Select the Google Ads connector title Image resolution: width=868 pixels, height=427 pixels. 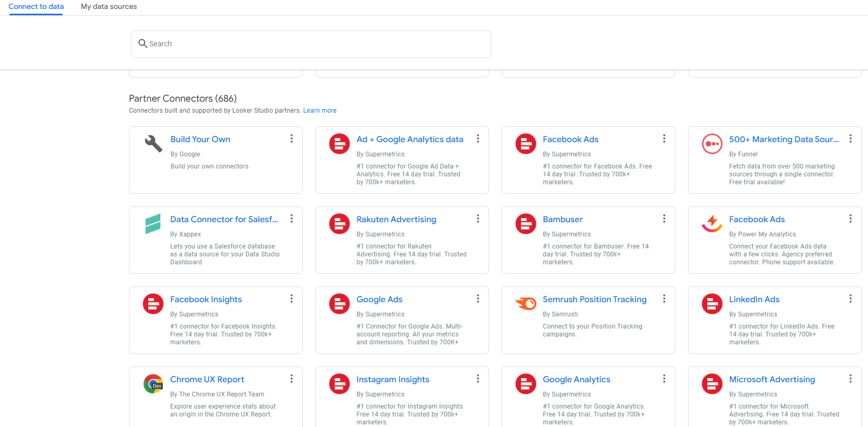[x=379, y=300]
